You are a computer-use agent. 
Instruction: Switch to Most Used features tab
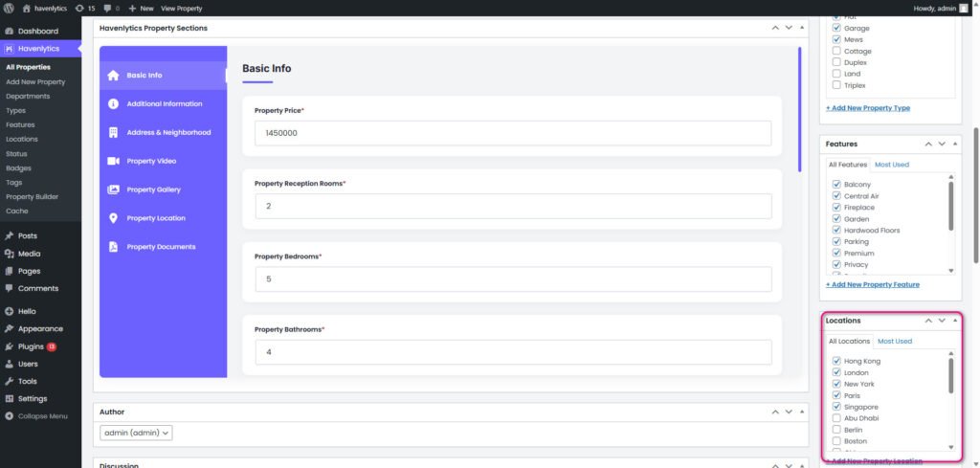click(892, 165)
